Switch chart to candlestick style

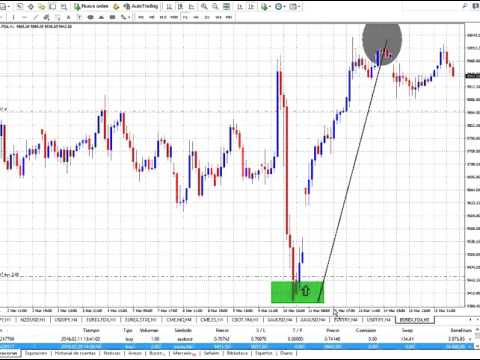[x=180, y=6]
